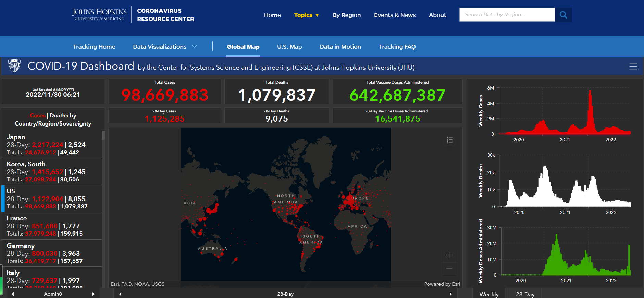This screenshot has height=298, width=644.
Task: Zoom in on the map
Action: tap(449, 255)
